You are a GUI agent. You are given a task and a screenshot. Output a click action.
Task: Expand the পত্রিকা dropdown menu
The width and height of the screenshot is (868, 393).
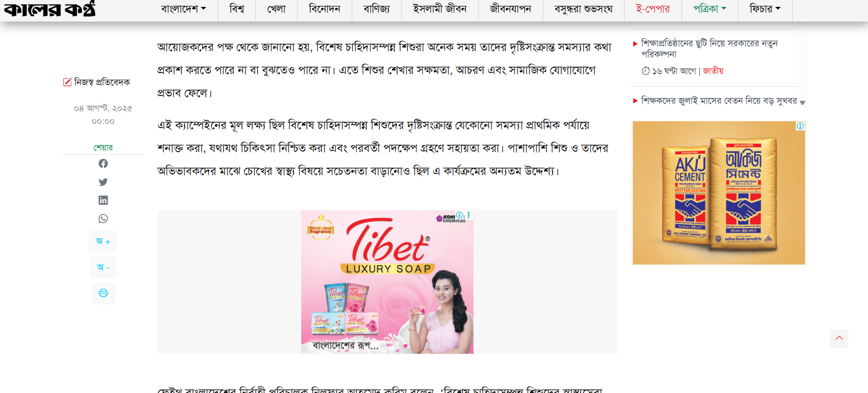click(710, 9)
